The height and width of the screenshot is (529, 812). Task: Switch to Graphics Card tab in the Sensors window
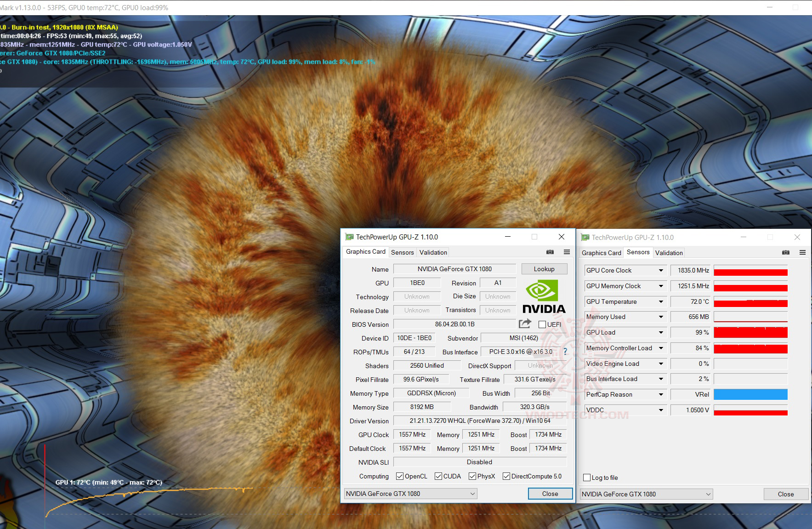602,253
